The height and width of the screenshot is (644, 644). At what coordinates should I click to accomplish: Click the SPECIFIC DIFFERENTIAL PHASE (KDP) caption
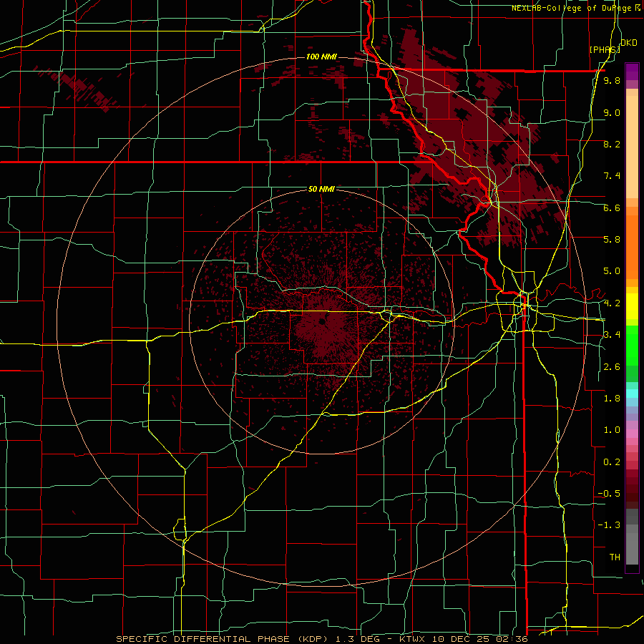221,639
